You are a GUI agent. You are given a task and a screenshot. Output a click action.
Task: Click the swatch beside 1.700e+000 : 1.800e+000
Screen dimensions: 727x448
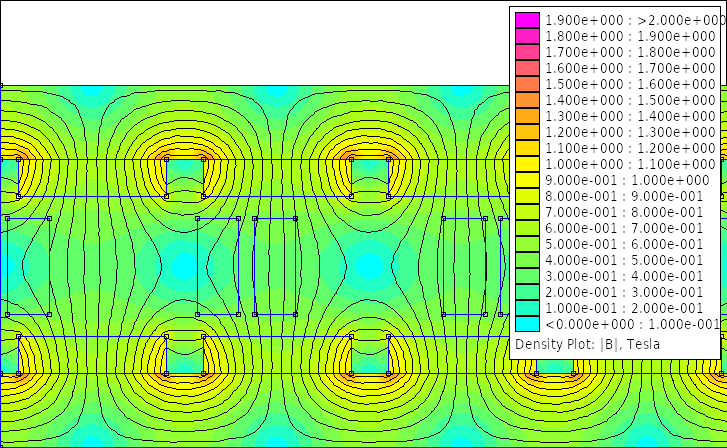[527, 52]
